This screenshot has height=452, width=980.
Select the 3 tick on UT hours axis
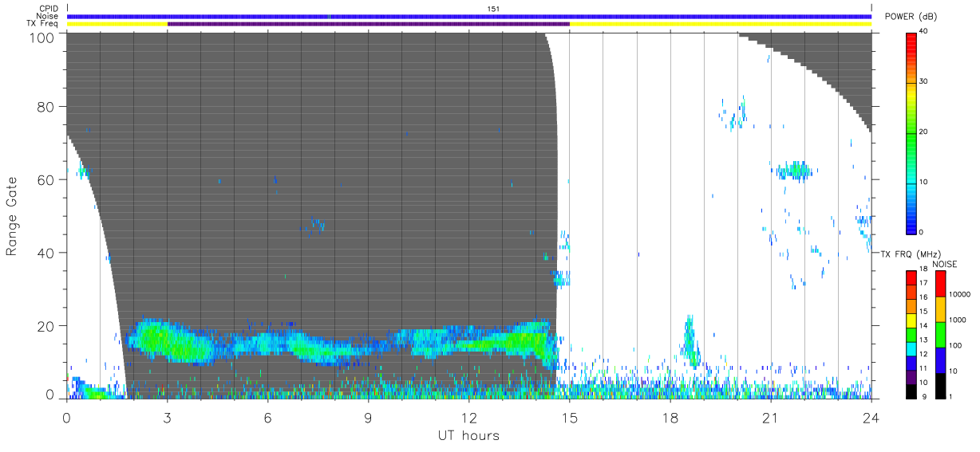(168, 417)
